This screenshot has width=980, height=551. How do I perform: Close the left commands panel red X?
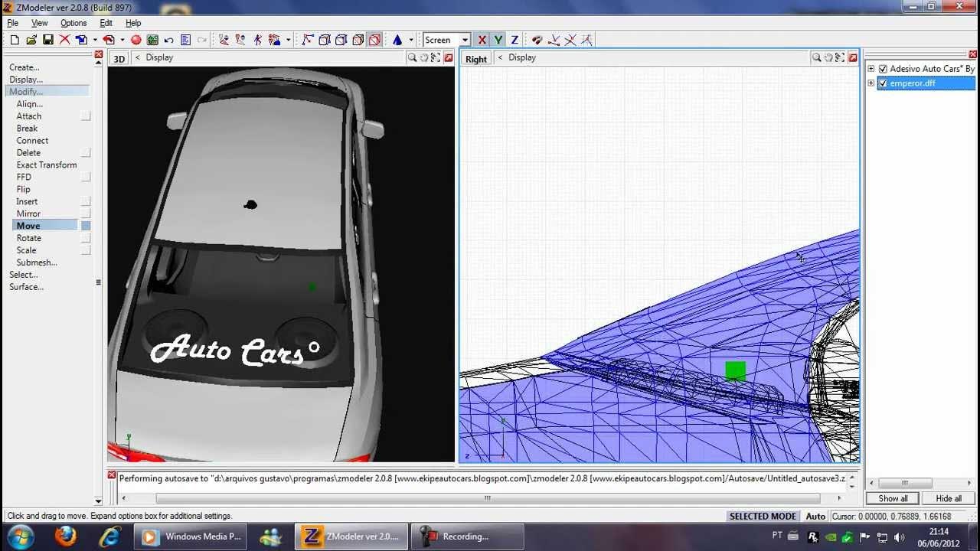point(99,55)
